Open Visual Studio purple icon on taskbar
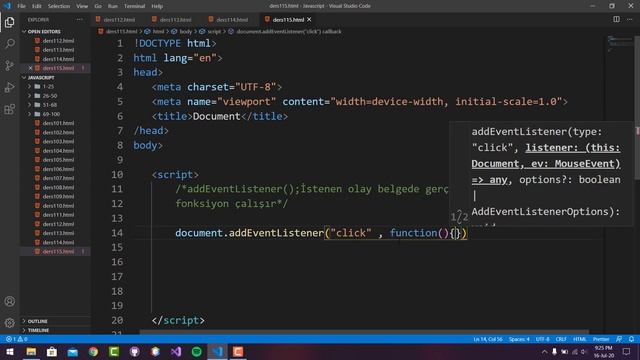The image size is (640, 360). (176, 351)
